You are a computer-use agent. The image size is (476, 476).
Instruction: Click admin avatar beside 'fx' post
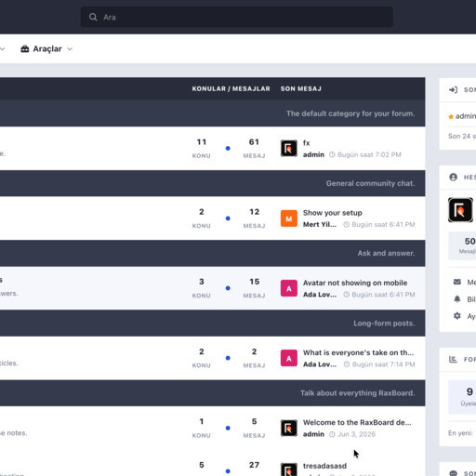[289, 148]
